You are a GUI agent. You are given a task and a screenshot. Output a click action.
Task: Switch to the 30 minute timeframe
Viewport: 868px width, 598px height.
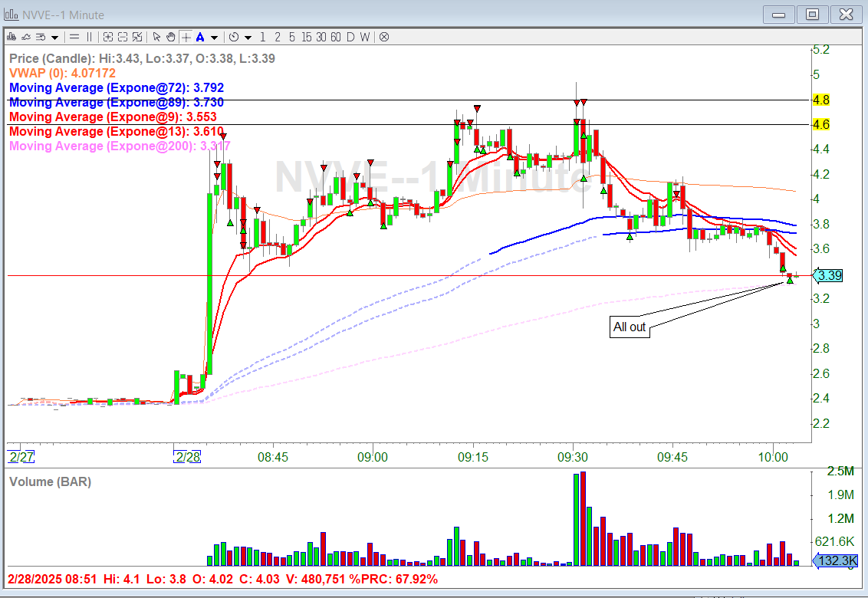(x=321, y=37)
